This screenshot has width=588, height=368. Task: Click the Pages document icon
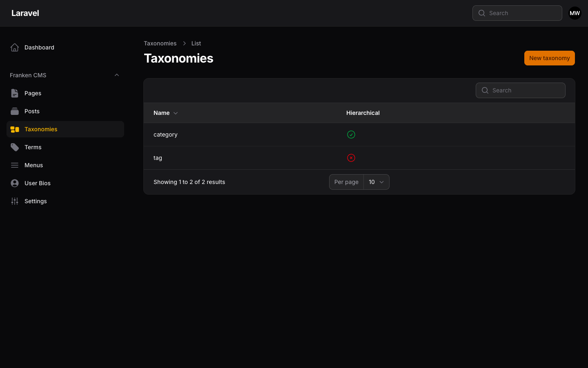(15, 93)
